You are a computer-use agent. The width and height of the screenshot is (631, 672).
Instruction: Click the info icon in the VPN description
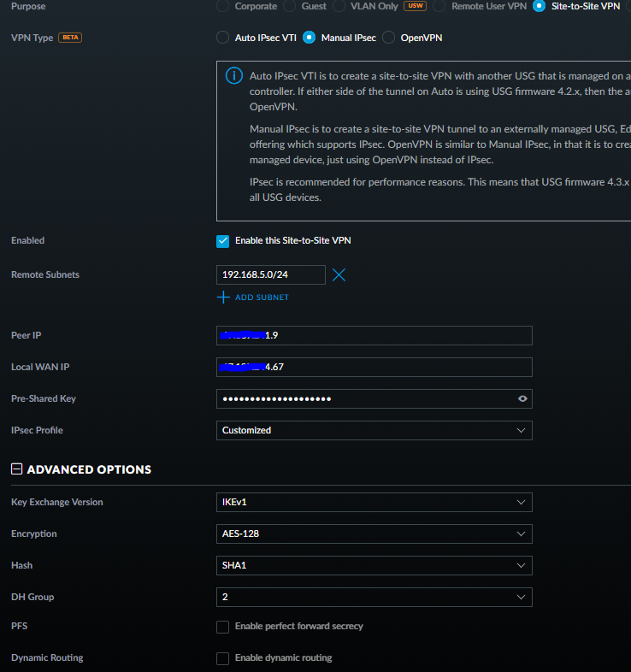tap(233, 76)
